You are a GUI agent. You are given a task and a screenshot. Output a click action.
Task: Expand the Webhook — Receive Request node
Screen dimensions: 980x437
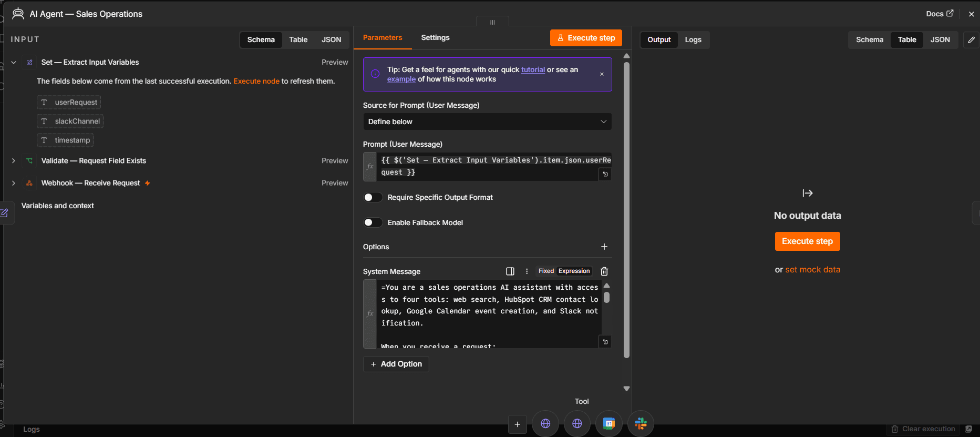(x=14, y=183)
